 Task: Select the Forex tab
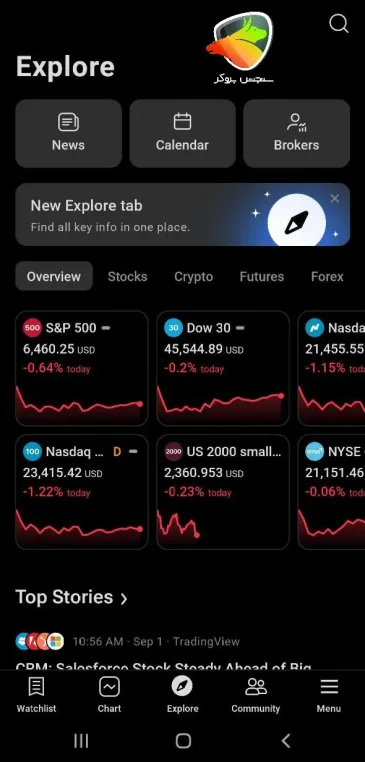coord(327,277)
